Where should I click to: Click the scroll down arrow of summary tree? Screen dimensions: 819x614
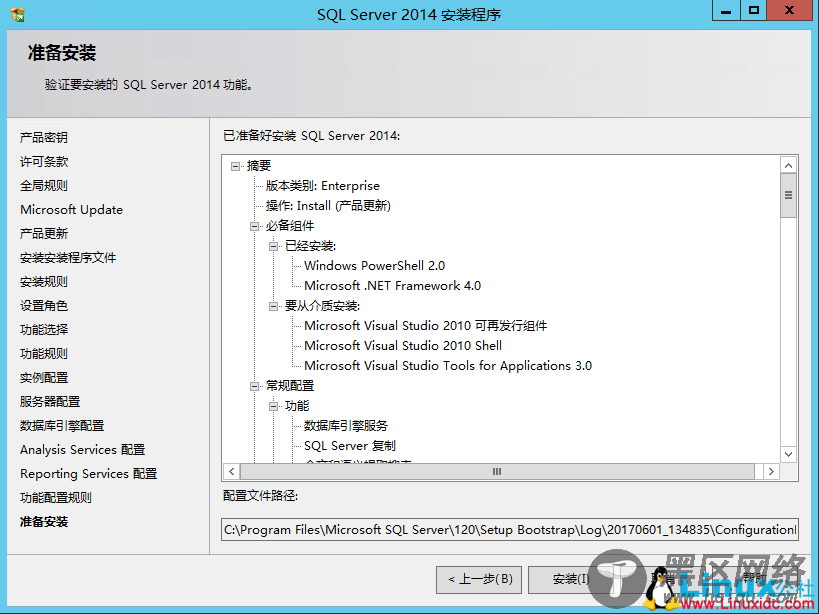pos(789,454)
